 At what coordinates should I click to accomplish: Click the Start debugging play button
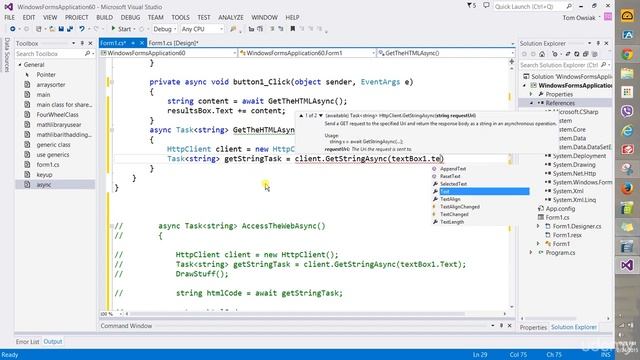coord(113,29)
